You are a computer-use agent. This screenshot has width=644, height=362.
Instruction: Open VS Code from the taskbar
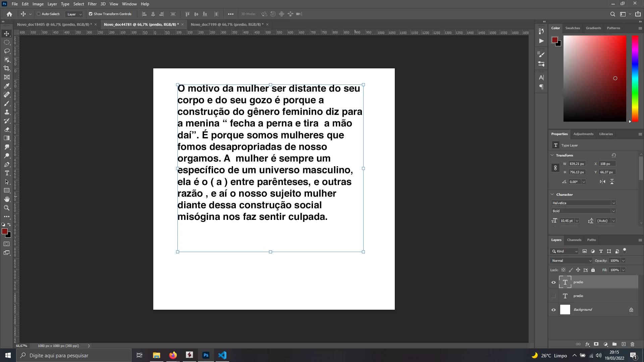click(x=222, y=355)
